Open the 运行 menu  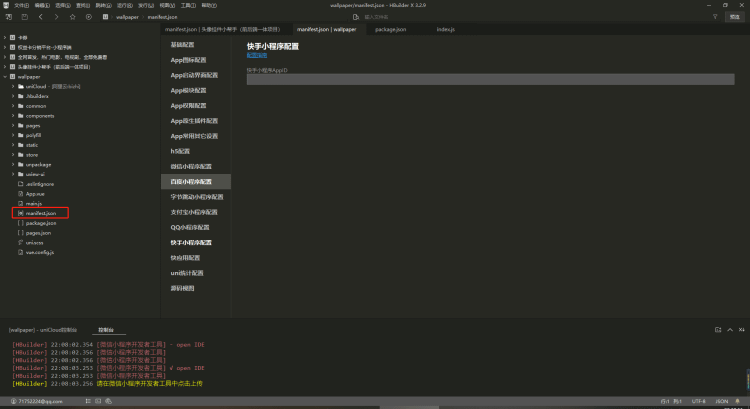click(124, 5)
